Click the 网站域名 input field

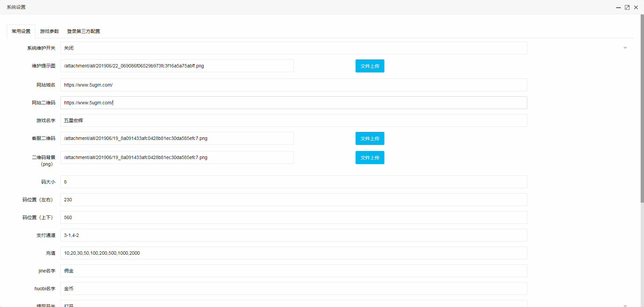pos(293,85)
